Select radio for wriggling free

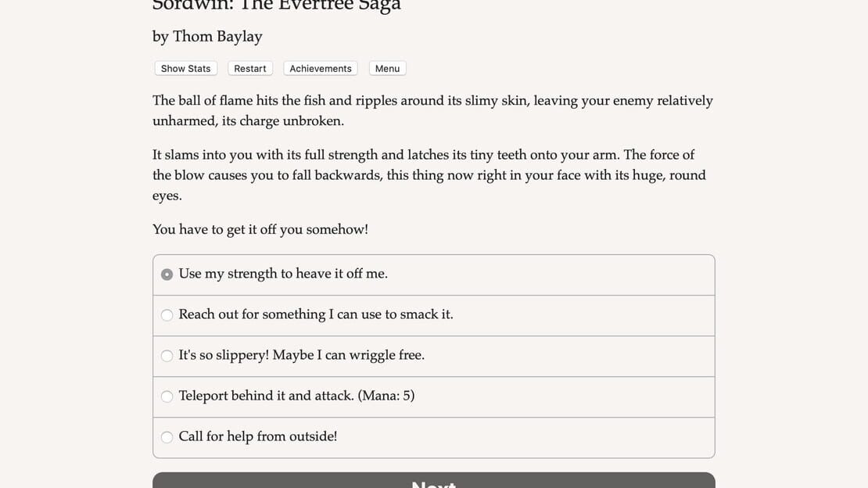(167, 356)
